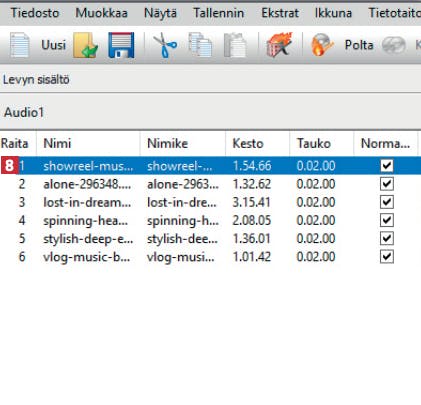421x405 pixels.
Task: Click the Polta burn button label
Action: click(x=359, y=45)
